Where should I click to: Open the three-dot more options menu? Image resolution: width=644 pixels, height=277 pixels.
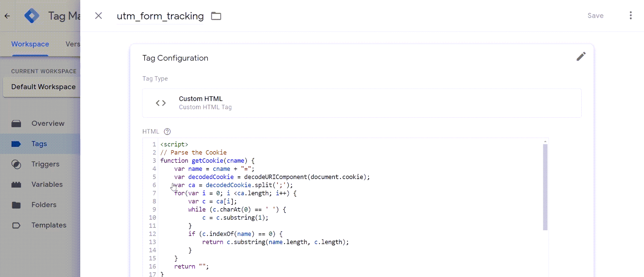[x=631, y=15]
